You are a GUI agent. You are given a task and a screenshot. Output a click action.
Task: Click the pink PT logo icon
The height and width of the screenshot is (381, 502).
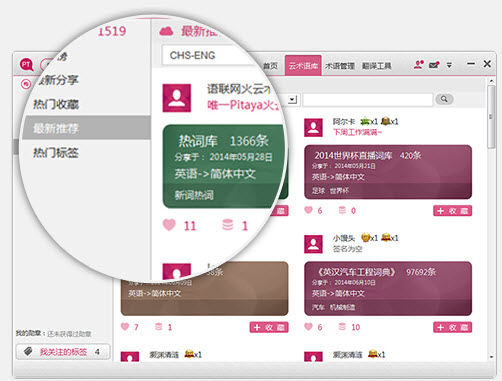[27, 65]
